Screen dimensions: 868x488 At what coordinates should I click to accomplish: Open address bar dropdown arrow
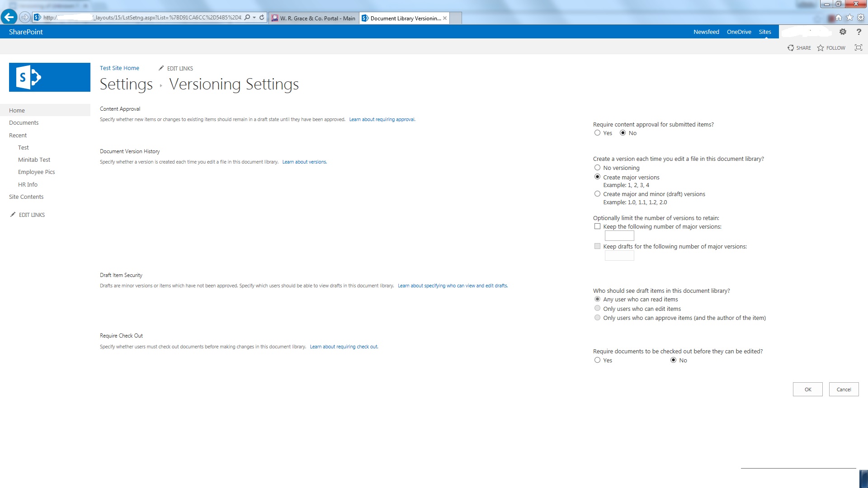click(x=255, y=18)
